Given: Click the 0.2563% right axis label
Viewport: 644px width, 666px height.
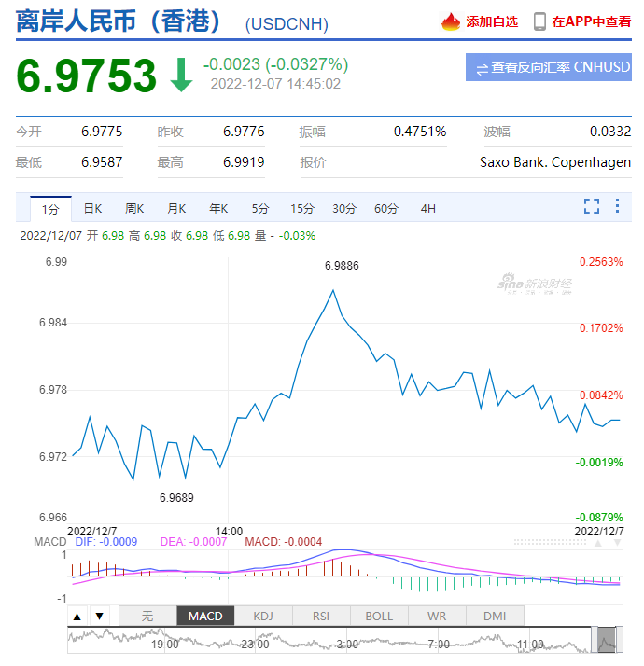Looking at the screenshot, I should coord(601,262).
